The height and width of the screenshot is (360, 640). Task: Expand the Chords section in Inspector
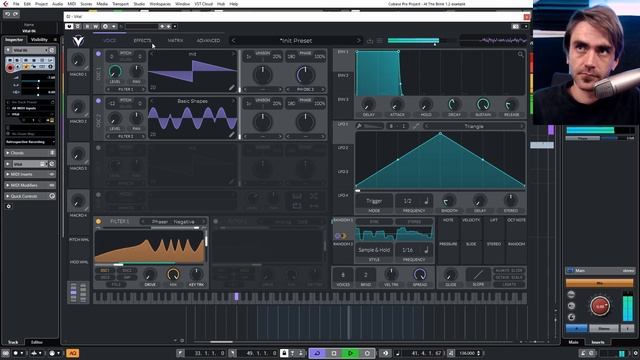[x=30, y=153]
